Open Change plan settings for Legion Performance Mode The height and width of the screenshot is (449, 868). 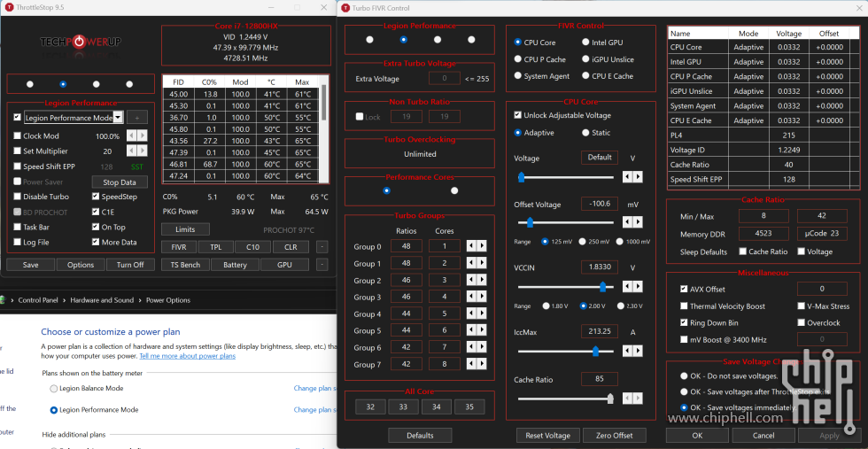click(315, 410)
